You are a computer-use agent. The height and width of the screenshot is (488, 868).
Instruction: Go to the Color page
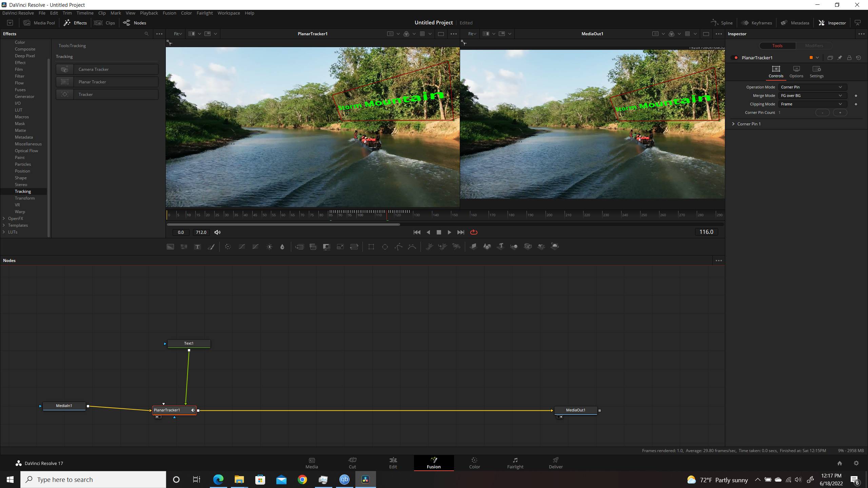pyautogui.click(x=474, y=463)
